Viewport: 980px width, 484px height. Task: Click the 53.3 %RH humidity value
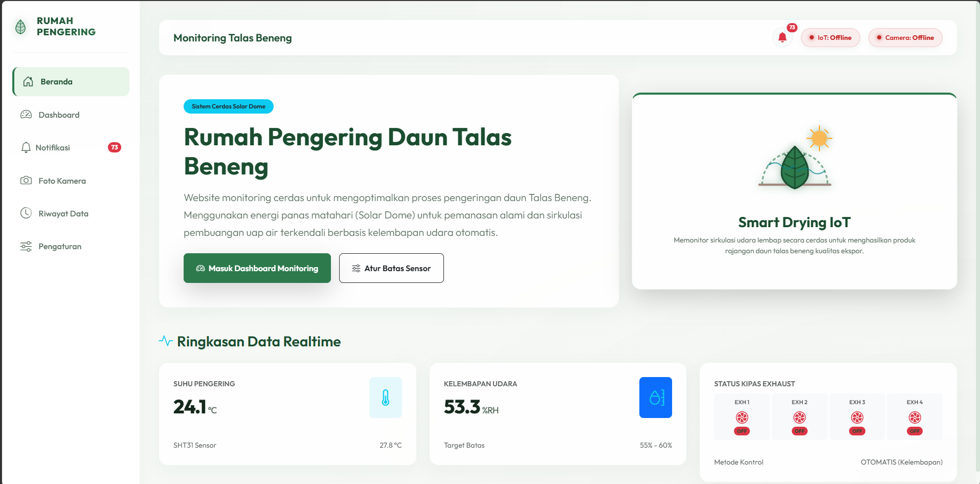click(471, 407)
